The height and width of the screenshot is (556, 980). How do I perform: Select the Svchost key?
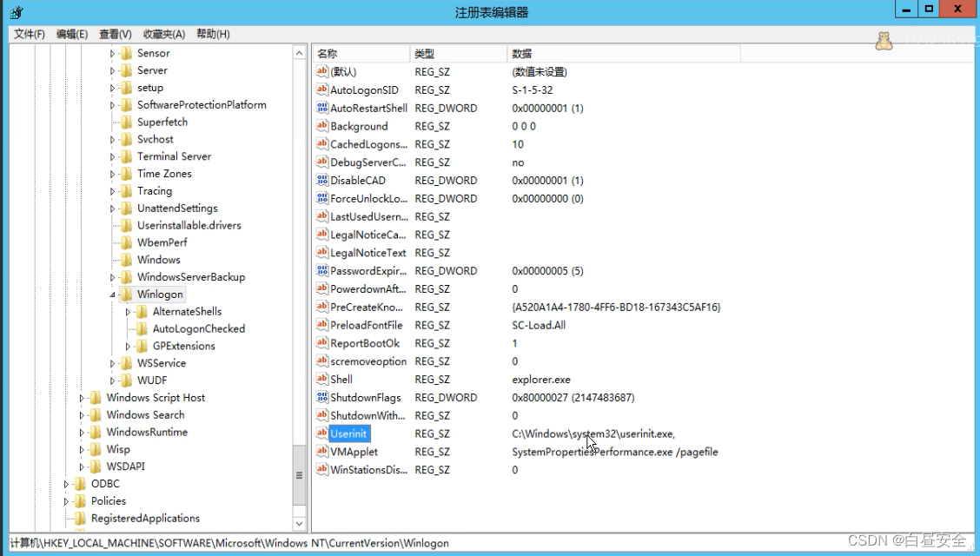[x=155, y=139]
